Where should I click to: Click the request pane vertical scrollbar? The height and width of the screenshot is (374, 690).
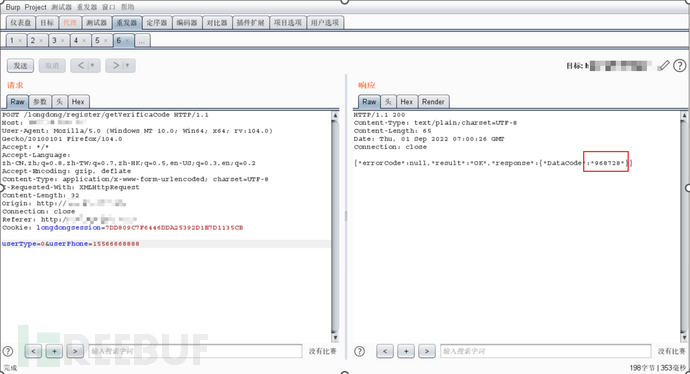coord(335,227)
